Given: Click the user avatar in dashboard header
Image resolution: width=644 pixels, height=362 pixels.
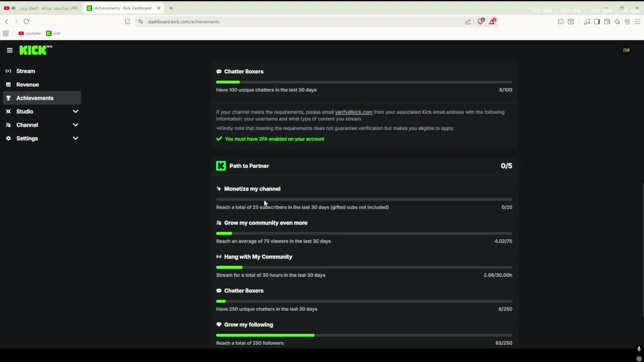Looking at the screenshot, I should point(626,50).
